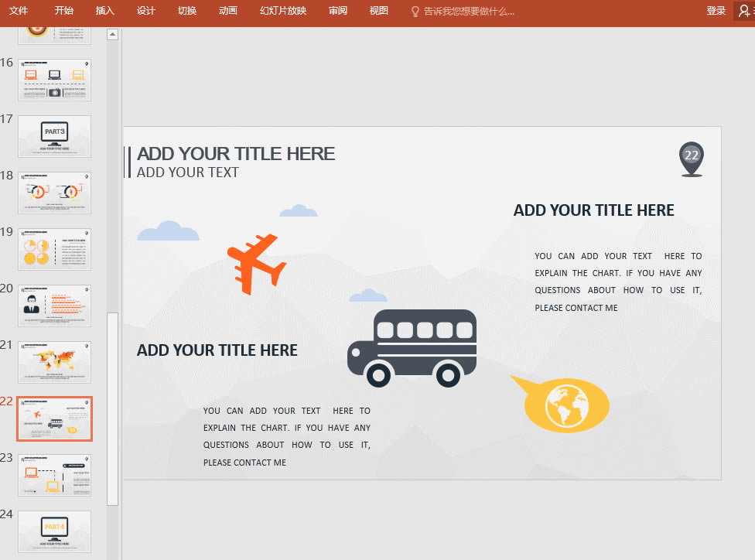Screen dimensions: 755x560
Task: Select slide 17 PART3 thumbnail
Action: click(x=54, y=136)
